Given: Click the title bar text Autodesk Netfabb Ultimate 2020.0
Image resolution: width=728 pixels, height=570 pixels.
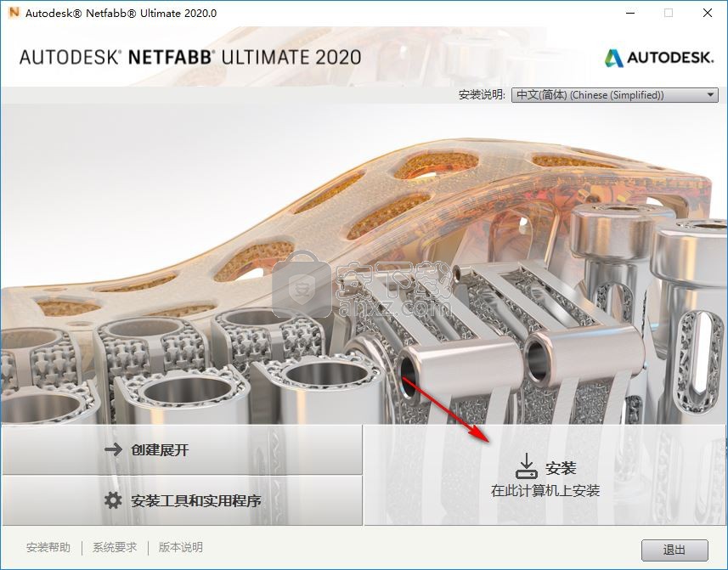Looking at the screenshot, I should [121, 13].
